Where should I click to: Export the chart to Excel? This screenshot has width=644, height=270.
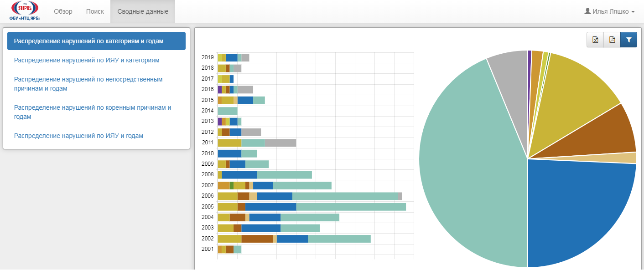(x=595, y=40)
